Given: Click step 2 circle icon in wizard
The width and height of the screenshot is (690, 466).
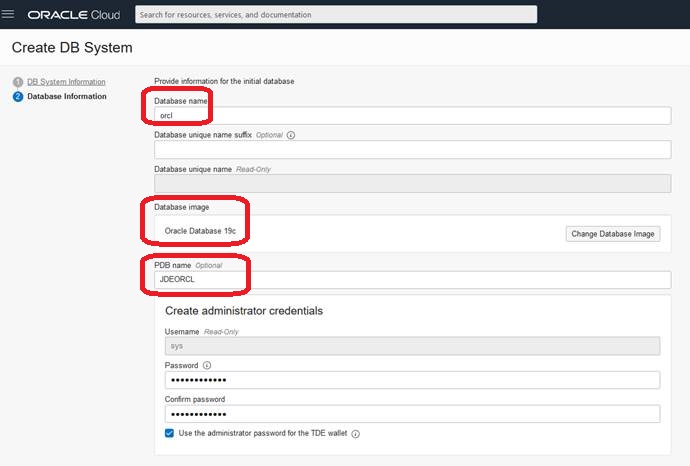Looking at the screenshot, I should coord(18,96).
